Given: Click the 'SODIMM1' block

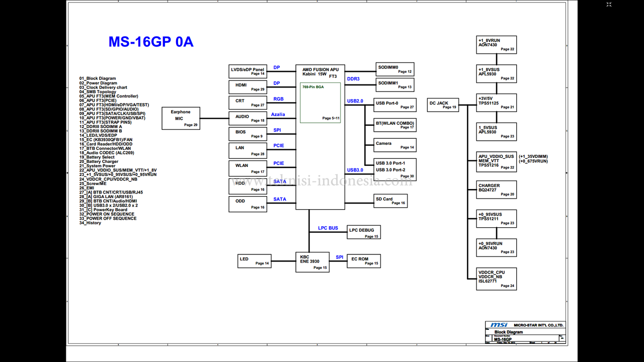Looking at the screenshot, I should coord(395,84).
